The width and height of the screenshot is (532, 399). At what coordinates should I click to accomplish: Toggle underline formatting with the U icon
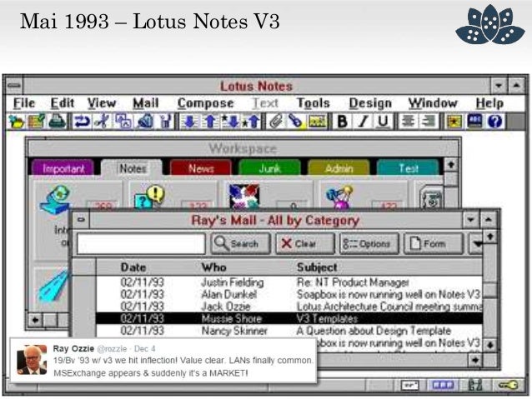(384, 122)
